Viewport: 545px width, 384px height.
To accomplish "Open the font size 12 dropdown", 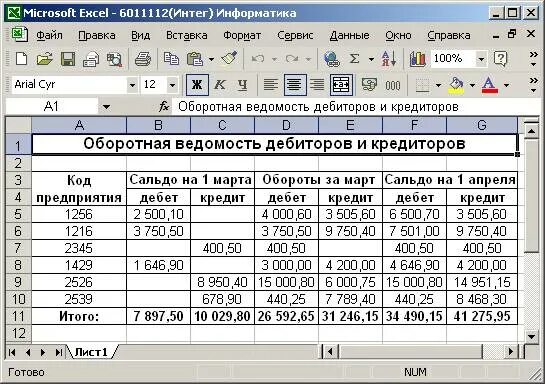I will pyautogui.click(x=172, y=85).
